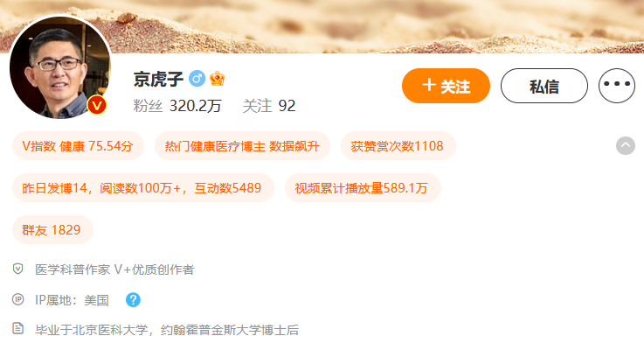Click the 昨日发博14 statistics tag
The height and width of the screenshot is (350, 644).
pyautogui.click(x=143, y=188)
